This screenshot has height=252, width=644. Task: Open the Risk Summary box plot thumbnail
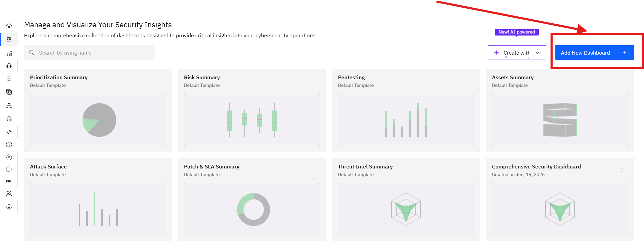click(x=252, y=120)
